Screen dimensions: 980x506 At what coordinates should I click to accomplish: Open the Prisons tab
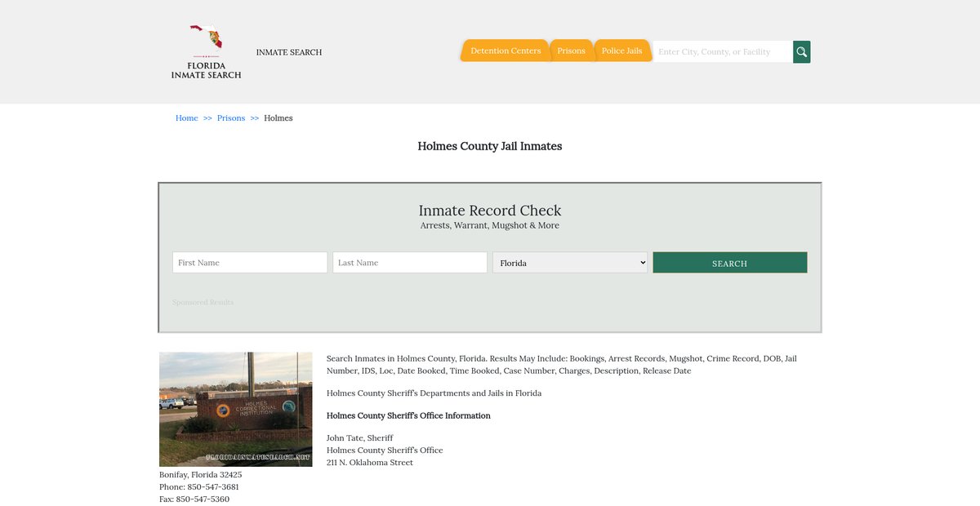click(571, 51)
